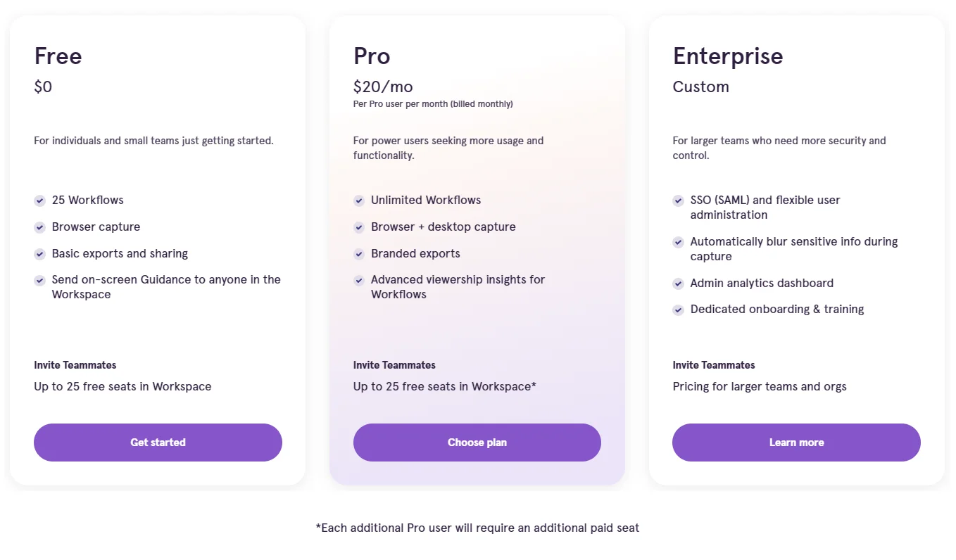Click the checkmark next to Browser capture
Screen dimensions: 956x560
point(39,227)
